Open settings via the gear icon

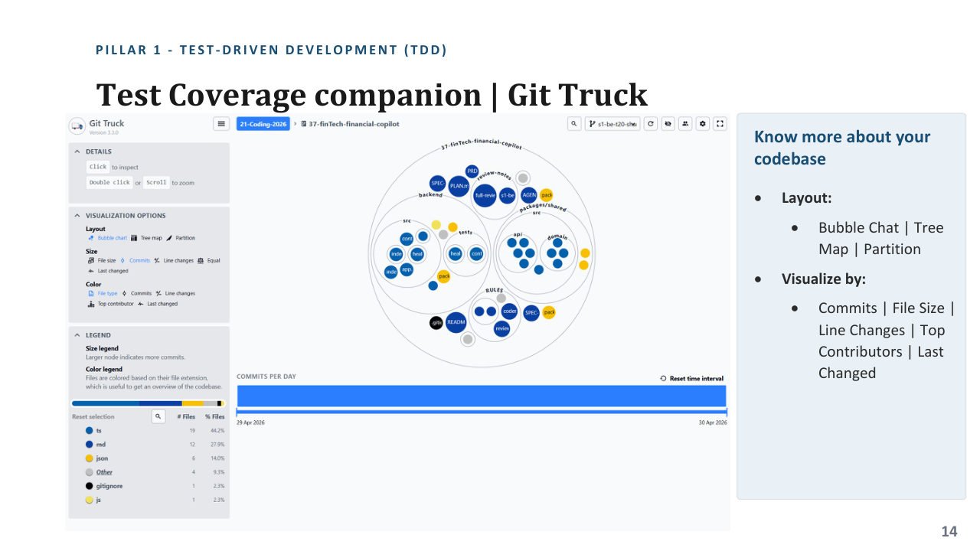click(x=703, y=123)
